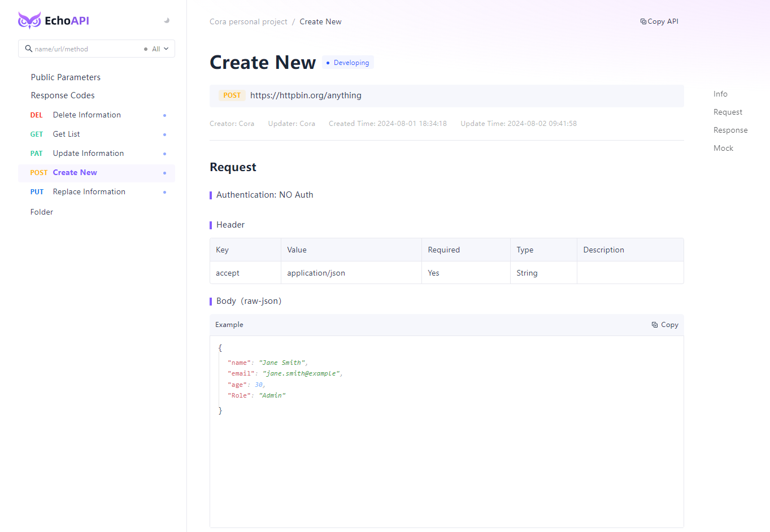Click status dot beside Delete Information
770x532 pixels.
tap(164, 115)
